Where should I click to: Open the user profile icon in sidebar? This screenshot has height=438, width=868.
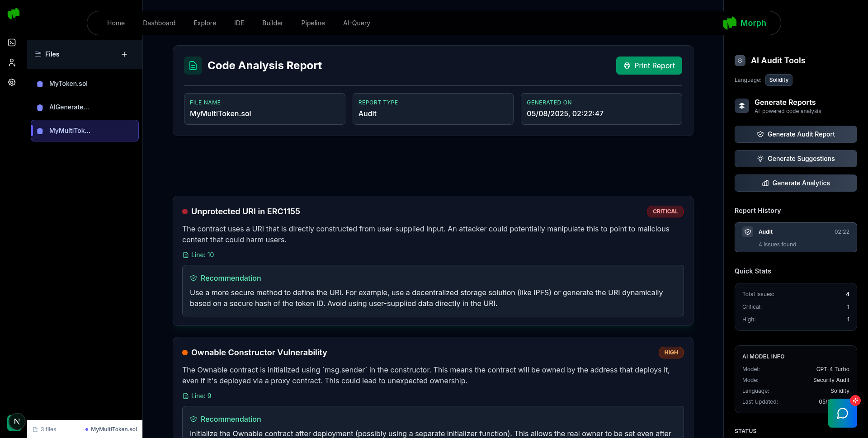[12, 62]
